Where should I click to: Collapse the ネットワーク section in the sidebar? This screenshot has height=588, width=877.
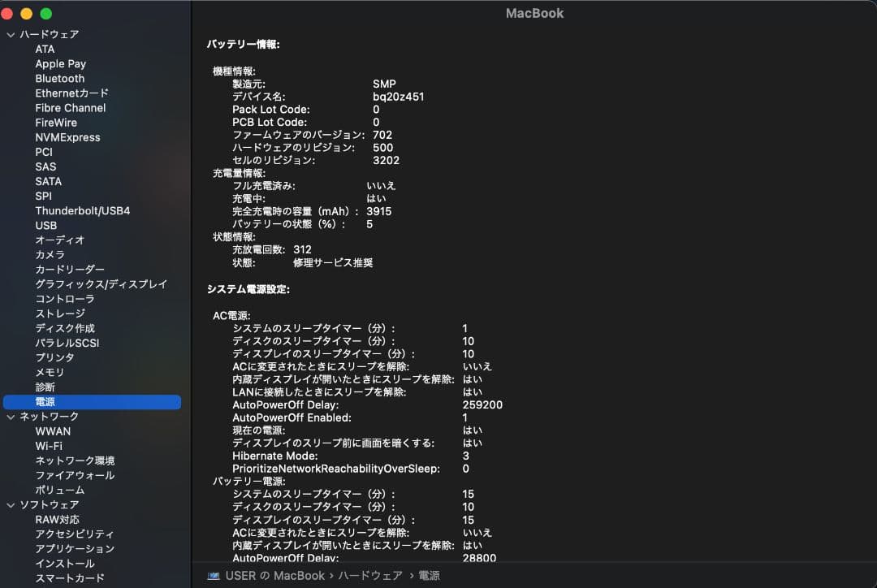pyautogui.click(x=11, y=416)
